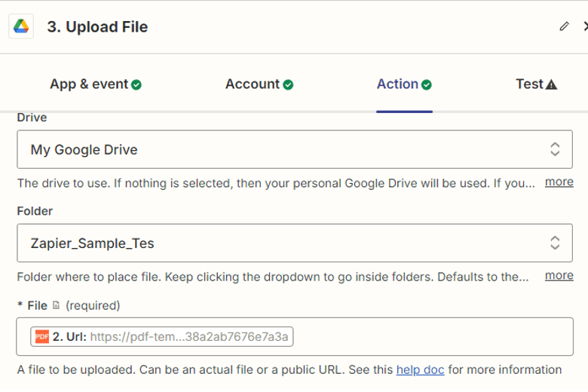Open the App & event tab

click(x=88, y=84)
